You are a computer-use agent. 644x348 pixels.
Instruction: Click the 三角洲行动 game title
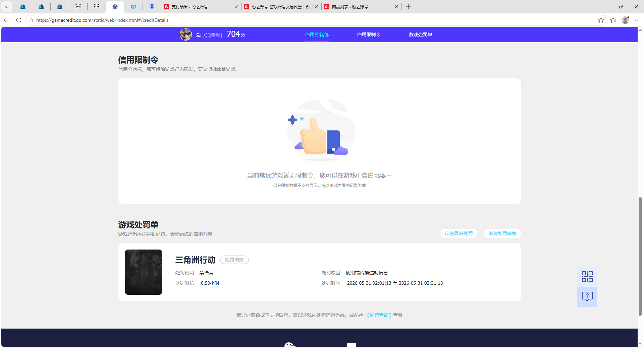click(195, 260)
